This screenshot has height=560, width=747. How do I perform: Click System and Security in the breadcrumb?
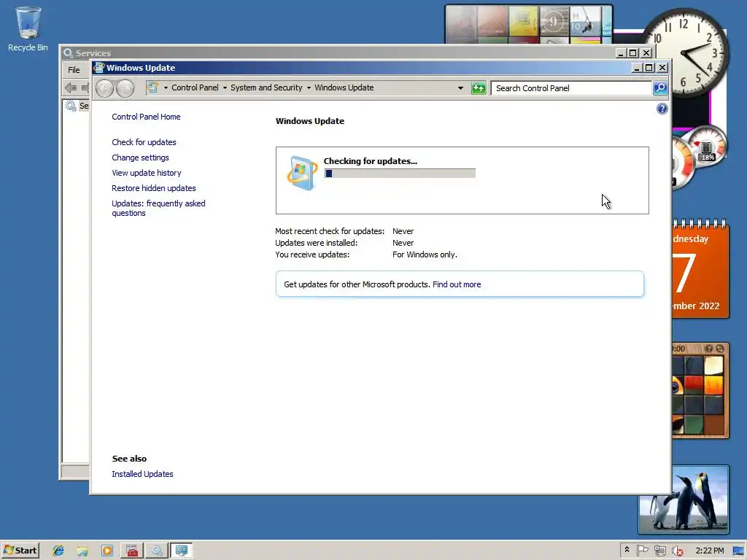[x=266, y=87]
